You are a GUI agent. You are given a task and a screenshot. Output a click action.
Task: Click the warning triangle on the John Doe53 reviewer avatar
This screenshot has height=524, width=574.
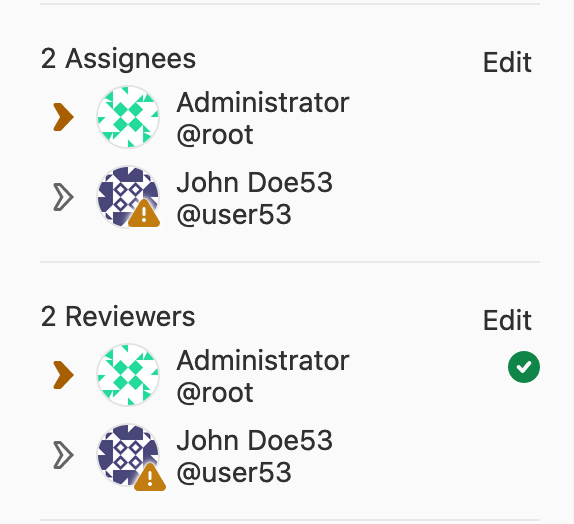[x=150, y=477]
